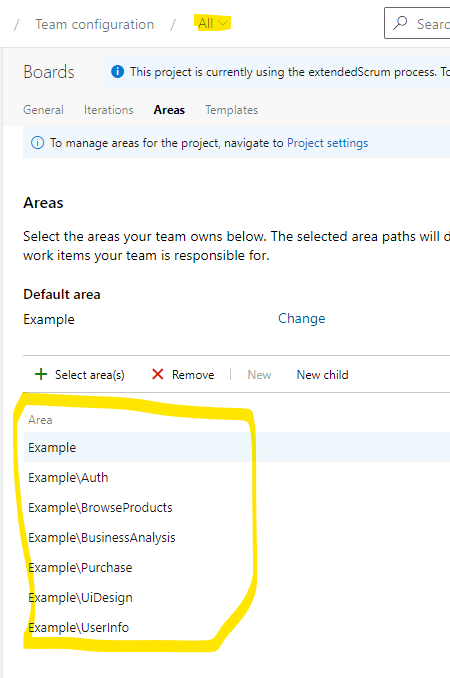
Task: Click the Team configuration breadcrumb
Action: (x=94, y=24)
